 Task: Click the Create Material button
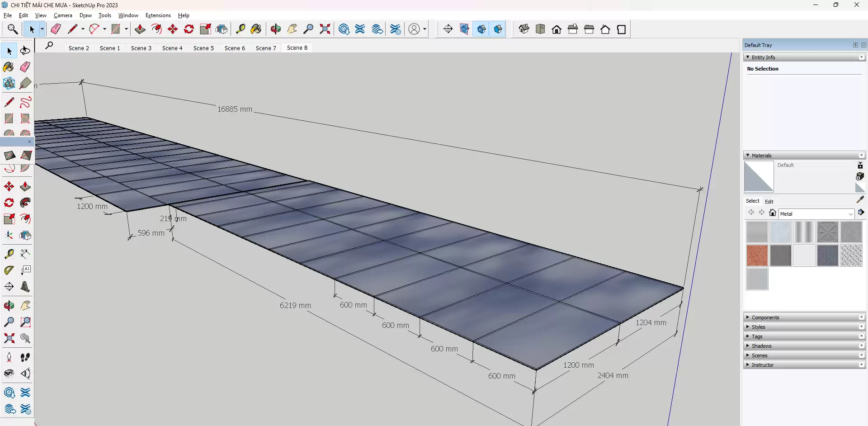tap(860, 176)
